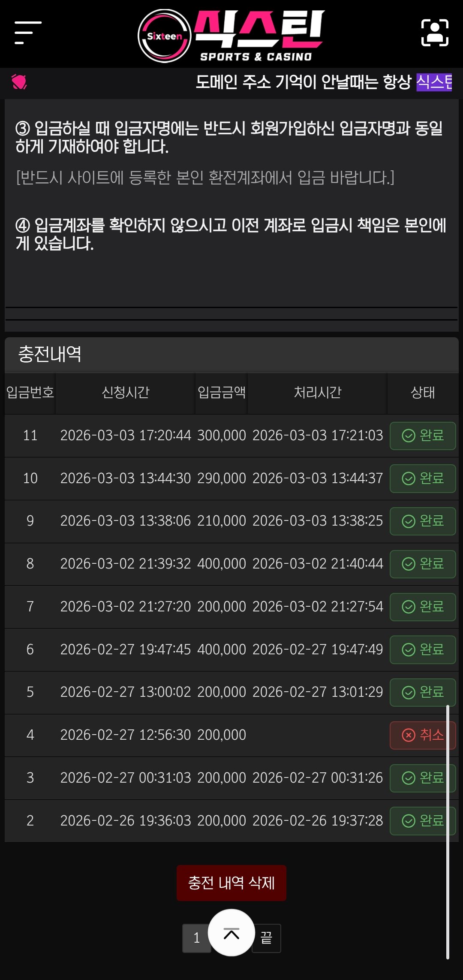This screenshot has height=980, width=463.
Task: Click the 처리시간 column header
Action: (x=317, y=393)
